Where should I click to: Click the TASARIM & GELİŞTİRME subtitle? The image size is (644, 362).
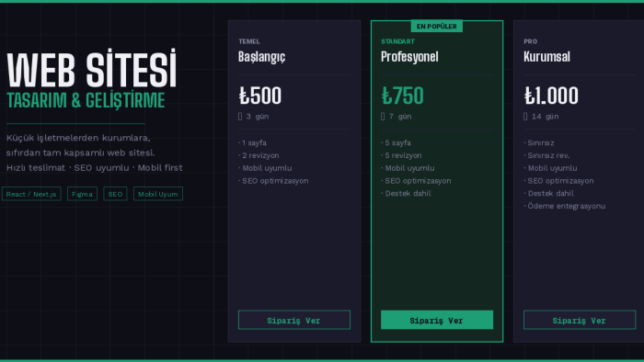[86, 100]
